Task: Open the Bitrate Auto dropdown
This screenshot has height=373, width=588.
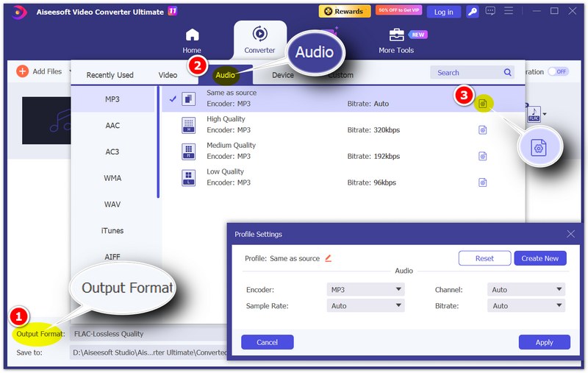Action: click(526, 306)
